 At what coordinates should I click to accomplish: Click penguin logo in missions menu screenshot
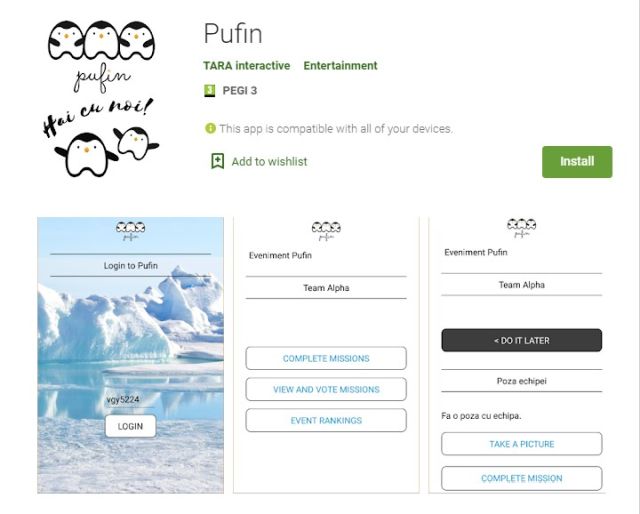click(326, 231)
